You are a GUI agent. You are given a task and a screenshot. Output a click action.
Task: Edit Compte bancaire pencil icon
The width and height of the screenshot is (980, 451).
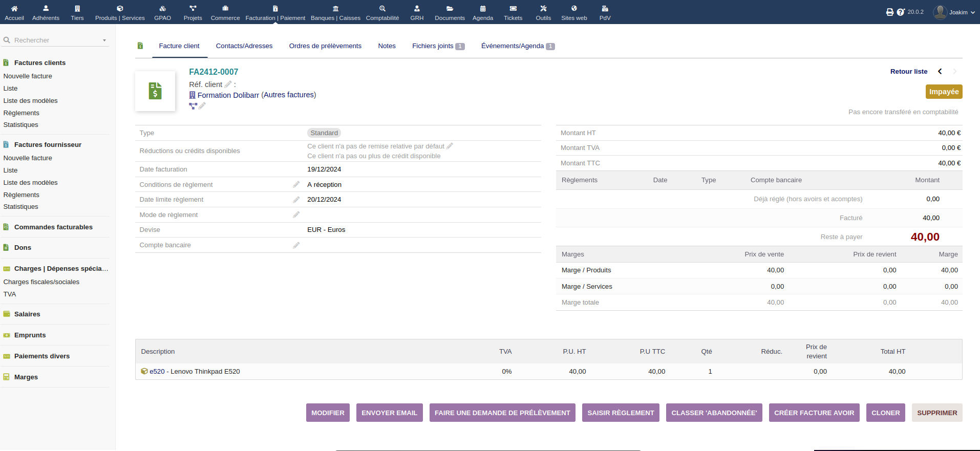296,245
